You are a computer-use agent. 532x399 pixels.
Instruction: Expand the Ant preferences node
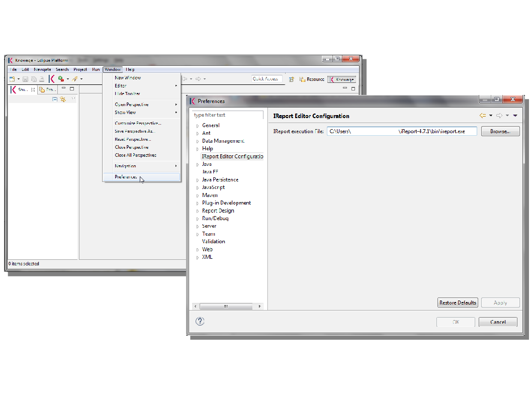point(198,134)
